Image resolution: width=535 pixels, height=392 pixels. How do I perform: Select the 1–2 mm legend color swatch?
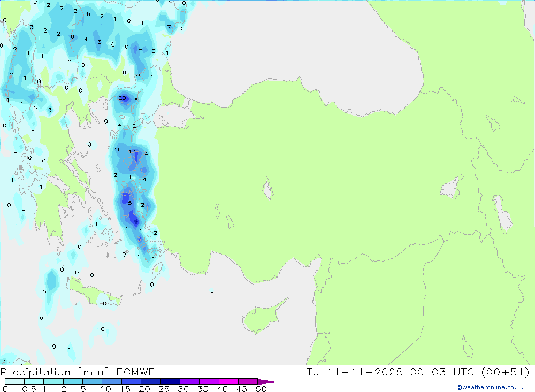[53, 381]
